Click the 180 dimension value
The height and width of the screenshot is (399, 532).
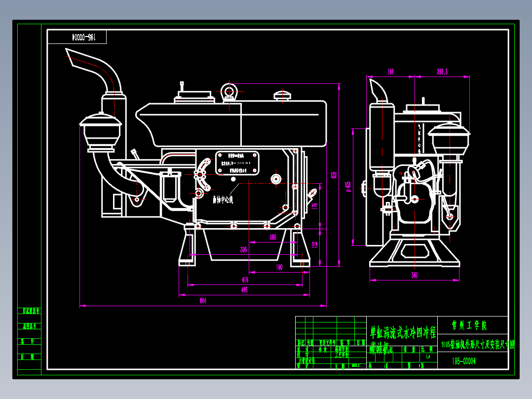[273, 237]
